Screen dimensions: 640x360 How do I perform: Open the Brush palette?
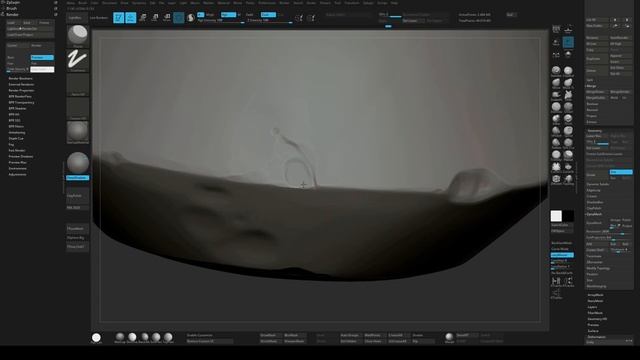tap(12, 8)
